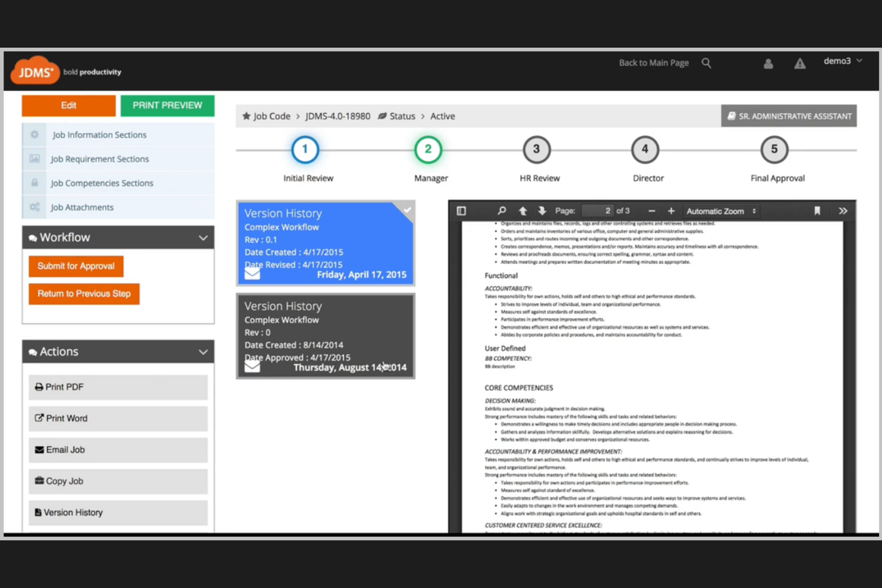Click the Submit for Approval button
The height and width of the screenshot is (588, 882).
(76, 266)
